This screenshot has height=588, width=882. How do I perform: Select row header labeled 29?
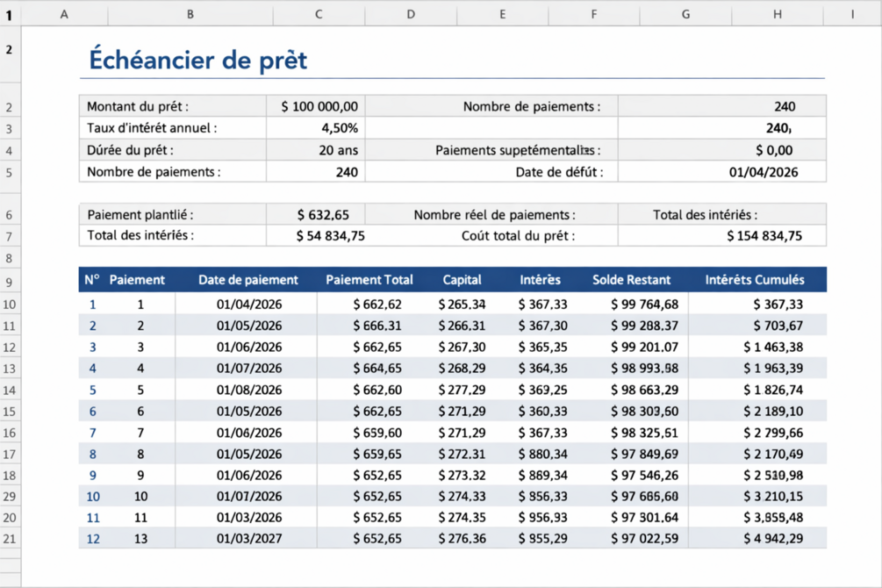coord(10,496)
